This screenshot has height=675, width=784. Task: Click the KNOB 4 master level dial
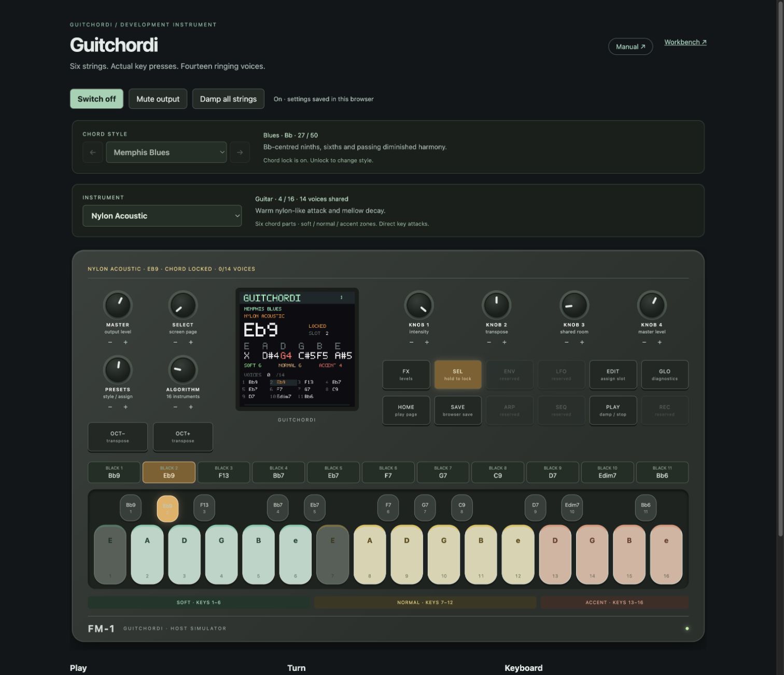point(652,305)
